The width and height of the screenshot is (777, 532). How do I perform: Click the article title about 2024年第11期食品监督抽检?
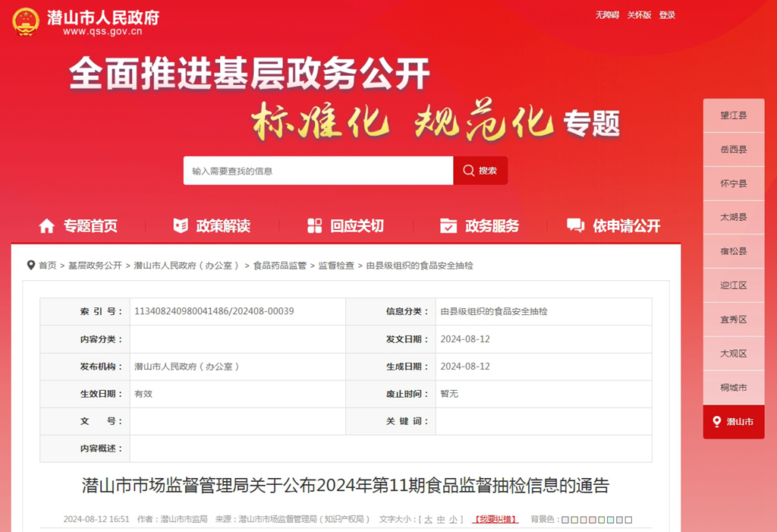pos(345,486)
